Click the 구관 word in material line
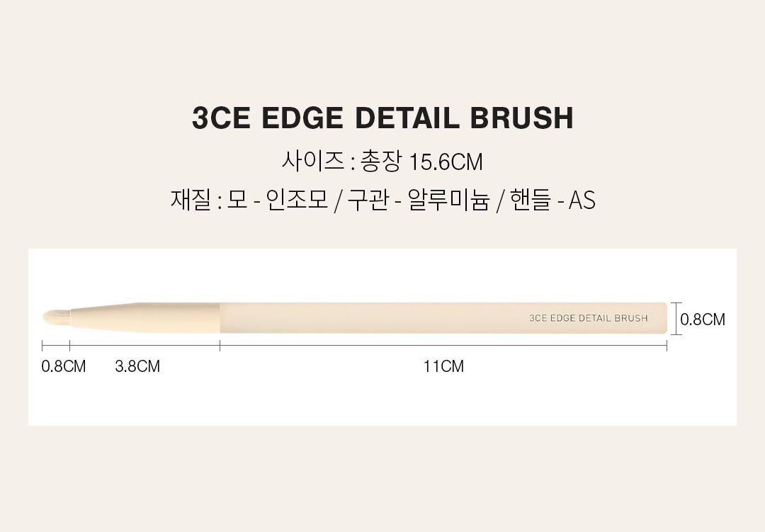The width and height of the screenshot is (765, 532). [368, 200]
